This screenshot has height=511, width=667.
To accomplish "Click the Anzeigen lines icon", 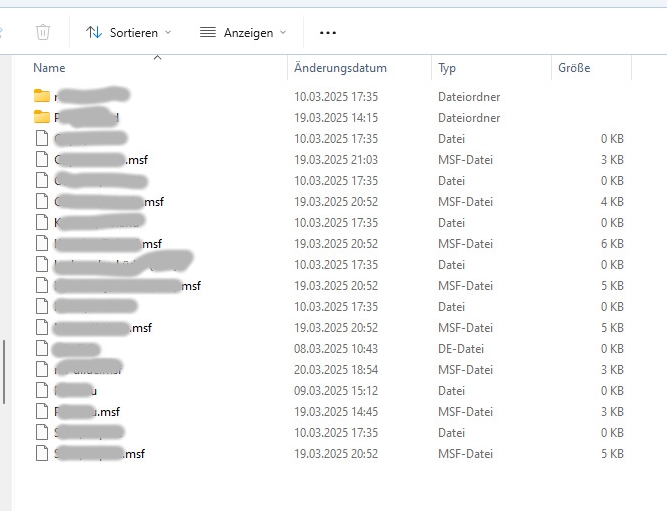I will coord(208,32).
